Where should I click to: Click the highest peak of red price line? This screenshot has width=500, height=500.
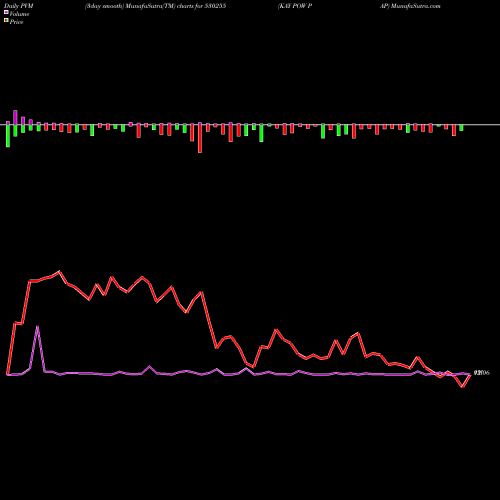click(x=59, y=272)
